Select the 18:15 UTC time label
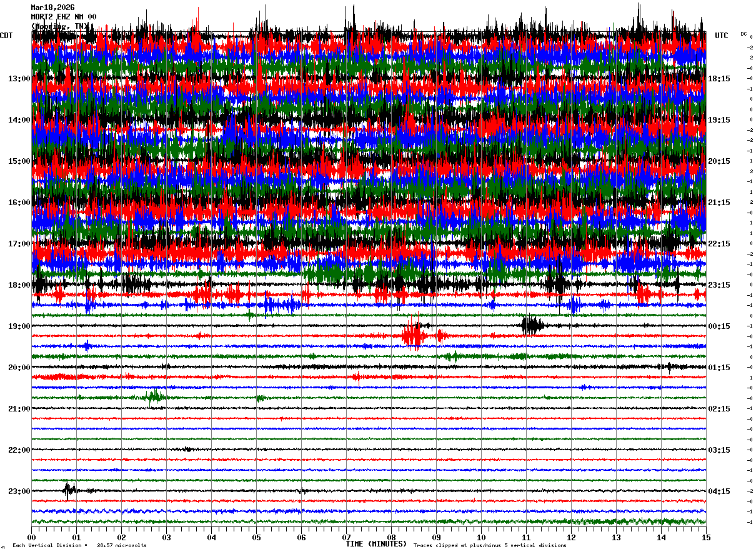Image resolution: width=756 pixels, height=554 pixels. (x=719, y=79)
